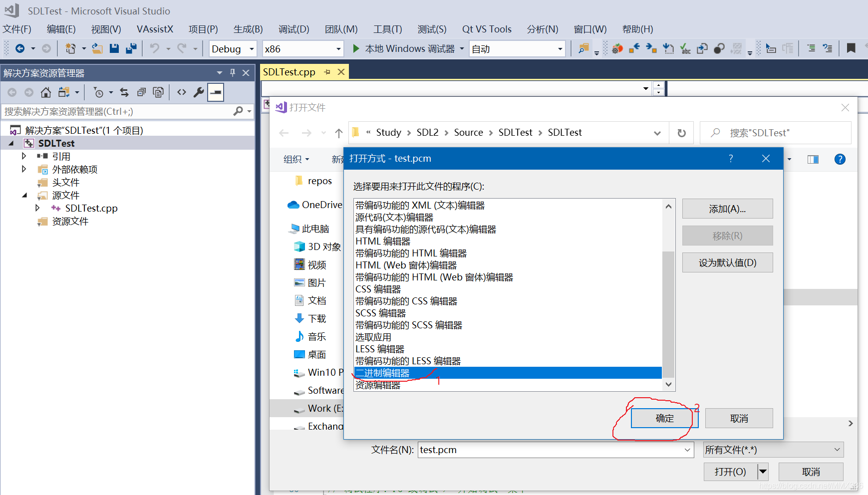Open the 文件(F) menu

click(x=17, y=29)
